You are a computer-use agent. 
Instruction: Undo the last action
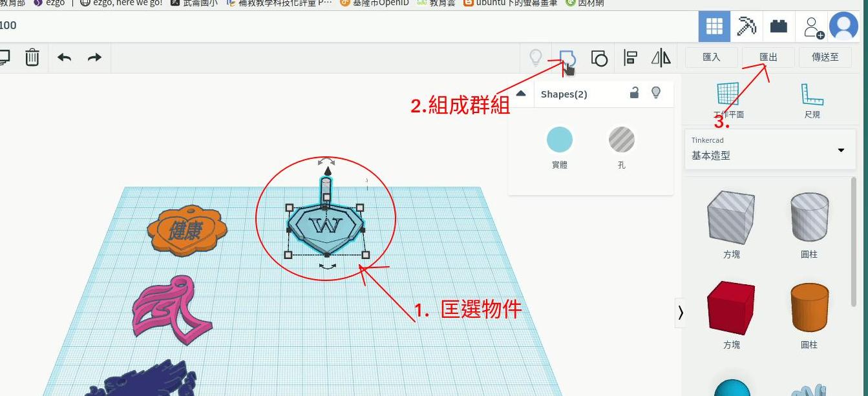65,57
